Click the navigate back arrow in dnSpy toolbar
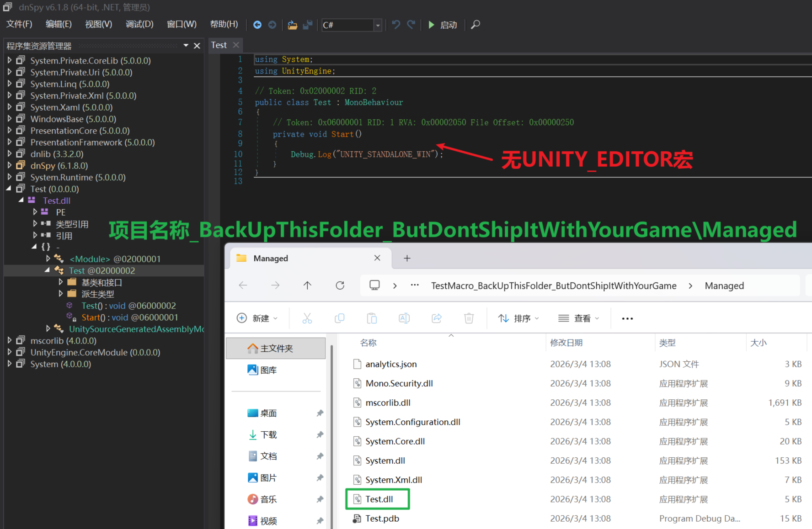This screenshot has width=812, height=529. 257,25
